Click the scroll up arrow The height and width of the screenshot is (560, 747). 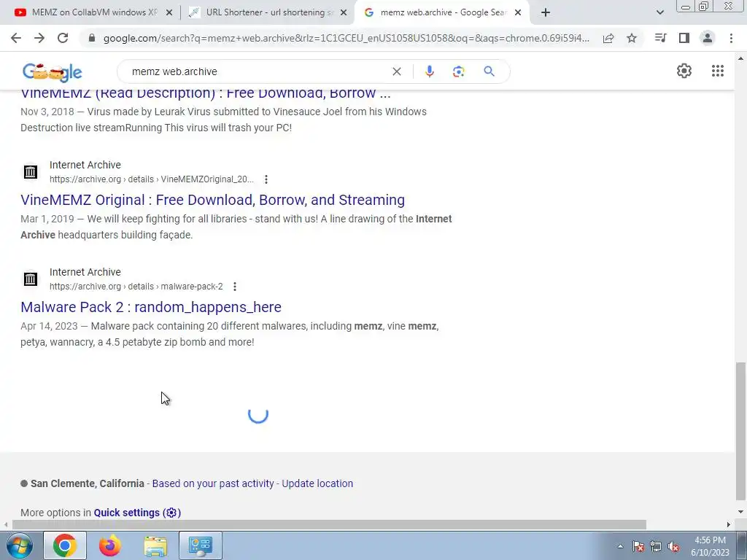pyautogui.click(x=740, y=59)
